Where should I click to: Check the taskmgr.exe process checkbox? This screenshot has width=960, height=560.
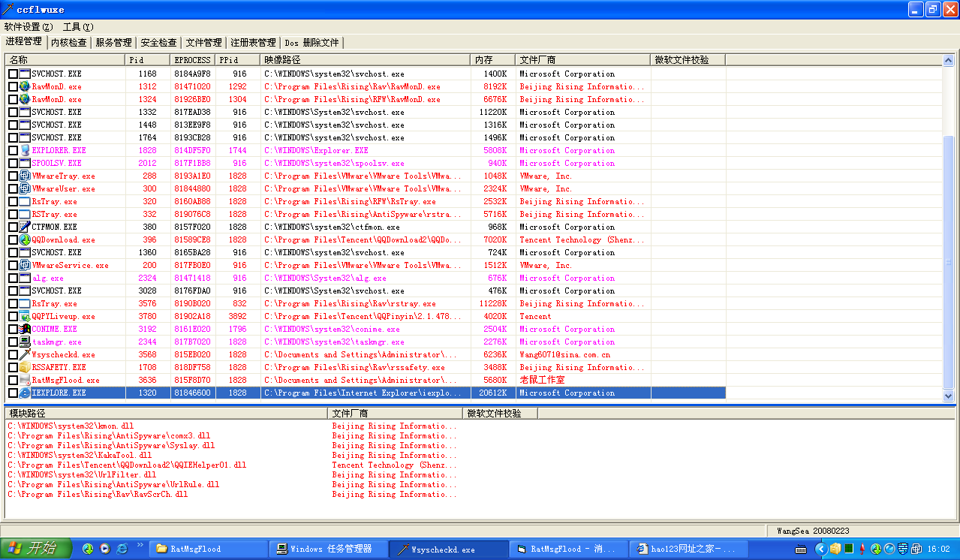(13, 342)
